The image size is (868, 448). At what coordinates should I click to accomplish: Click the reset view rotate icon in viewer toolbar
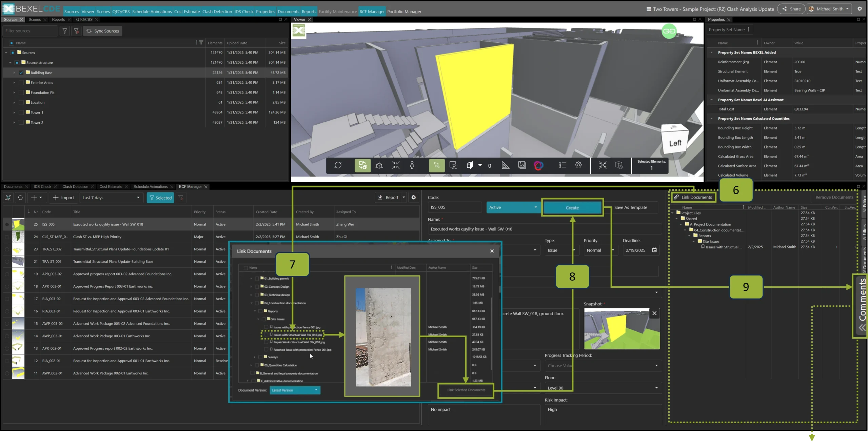(338, 165)
